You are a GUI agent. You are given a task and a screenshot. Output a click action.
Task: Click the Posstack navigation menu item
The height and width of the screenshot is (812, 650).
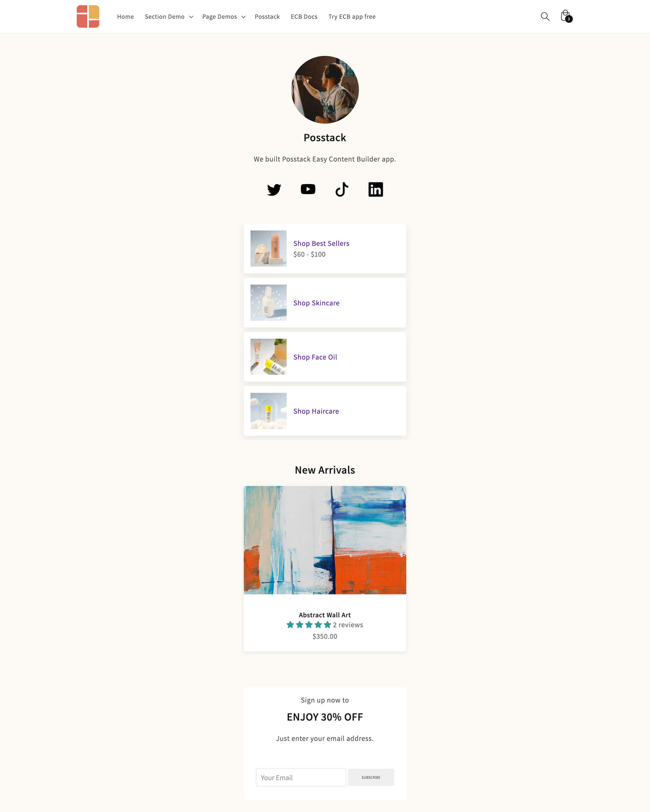(267, 16)
